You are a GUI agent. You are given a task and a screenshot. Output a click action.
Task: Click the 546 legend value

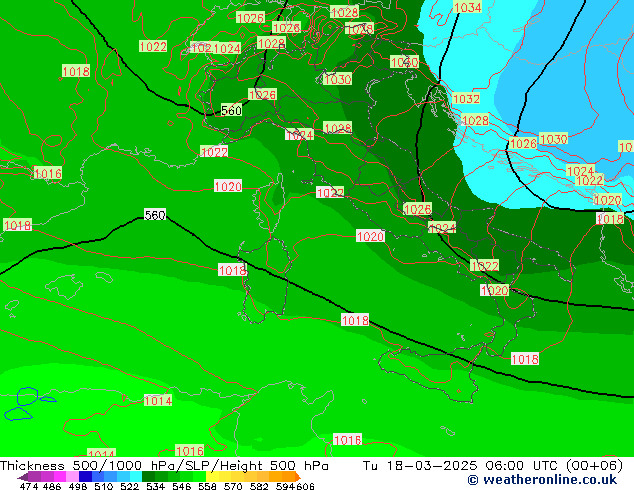coord(182,486)
